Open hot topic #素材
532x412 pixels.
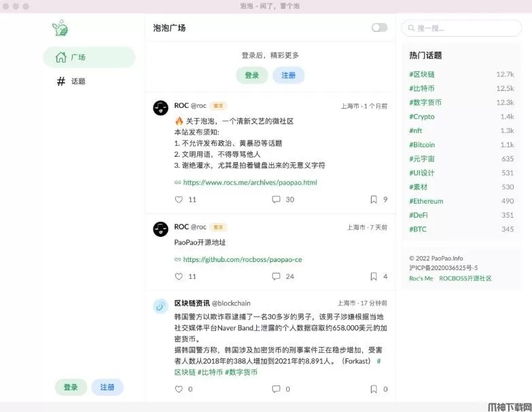point(419,187)
